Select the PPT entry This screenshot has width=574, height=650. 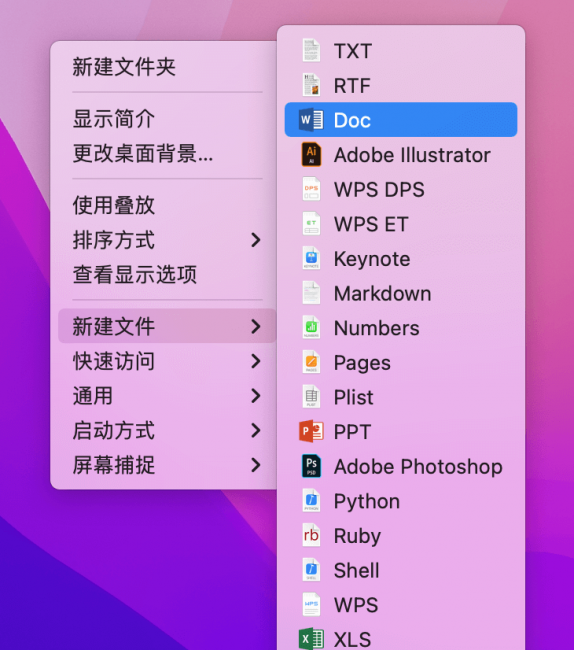coord(401,432)
